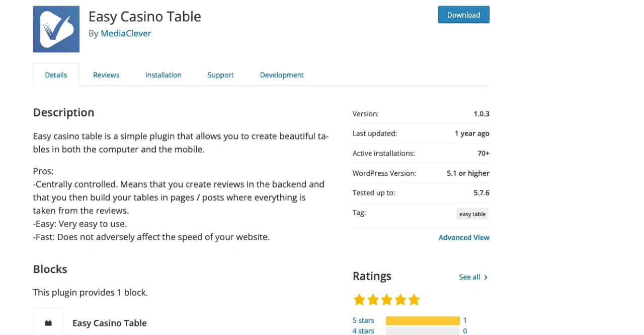Go to the Support tab
The width and height of the screenshot is (644, 335).
(220, 75)
